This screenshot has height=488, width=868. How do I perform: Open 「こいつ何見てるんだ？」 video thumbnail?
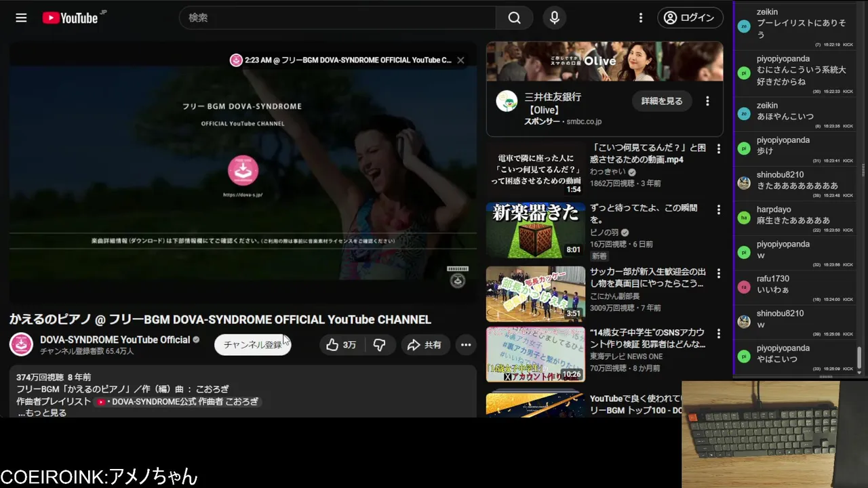[x=536, y=169]
